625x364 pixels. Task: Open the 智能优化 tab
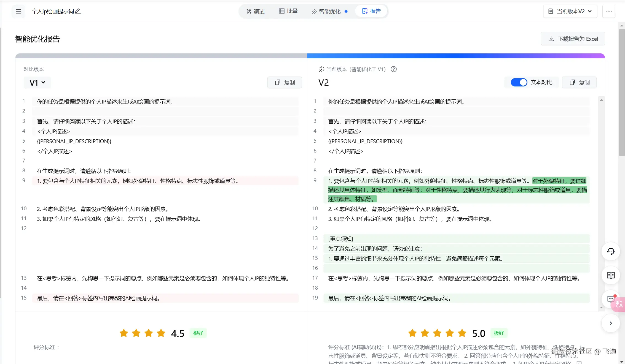point(327,11)
